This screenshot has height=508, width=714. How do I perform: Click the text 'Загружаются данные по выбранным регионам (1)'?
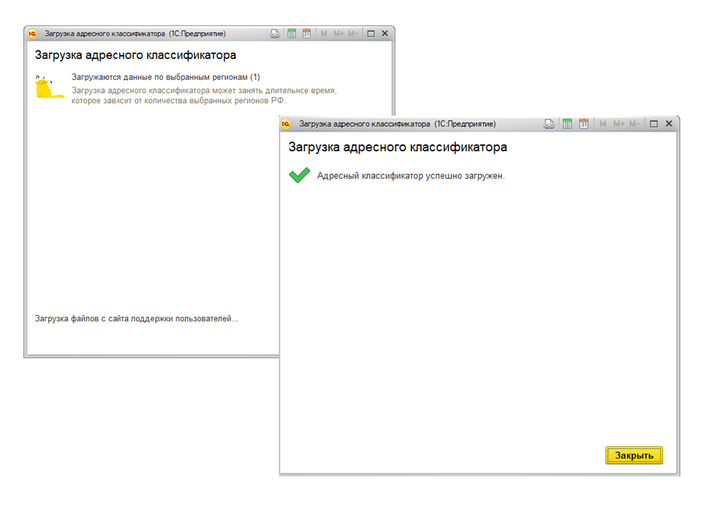coord(166,77)
